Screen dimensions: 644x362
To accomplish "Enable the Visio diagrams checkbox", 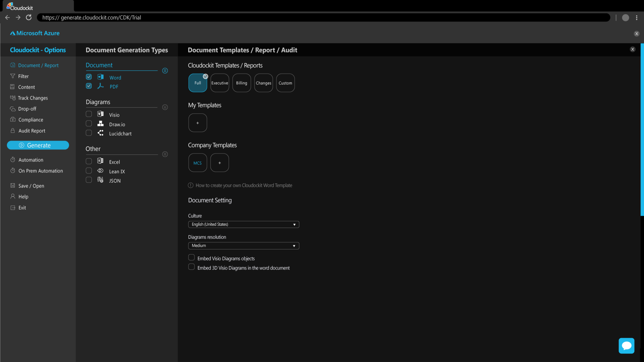I will pos(89,114).
